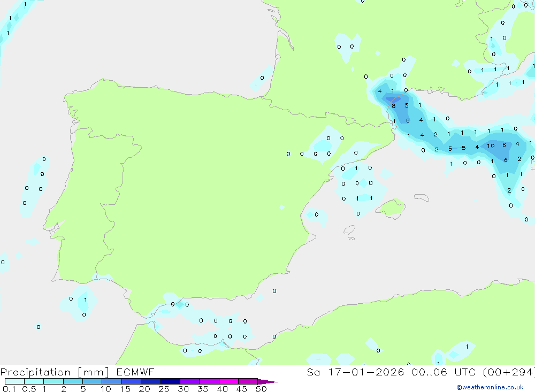
Task: Click the '00..06 UTC' time range text
Action: point(444,372)
